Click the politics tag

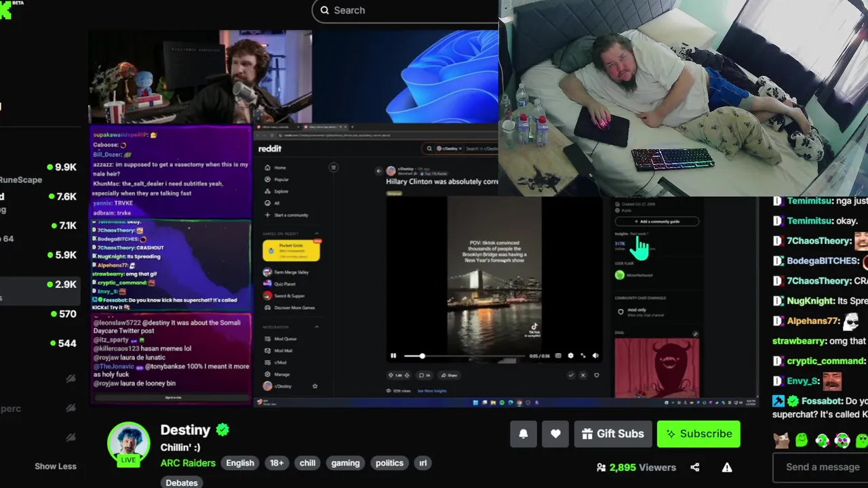click(x=389, y=463)
